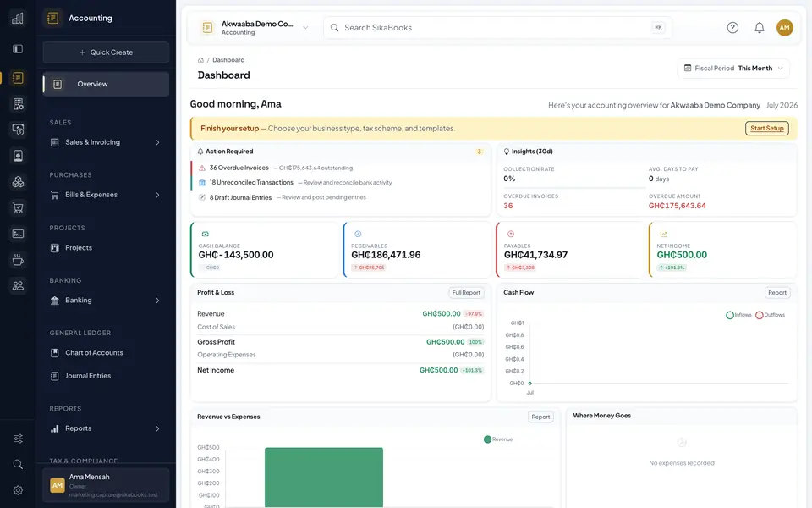Open the 18 Unreconciled Transactions action item
812x508 pixels.
click(340, 183)
